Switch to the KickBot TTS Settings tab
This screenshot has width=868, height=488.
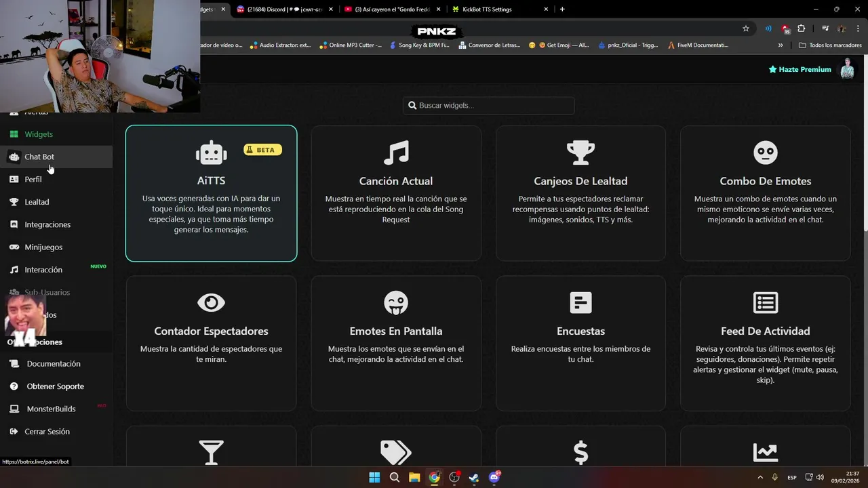499,9
